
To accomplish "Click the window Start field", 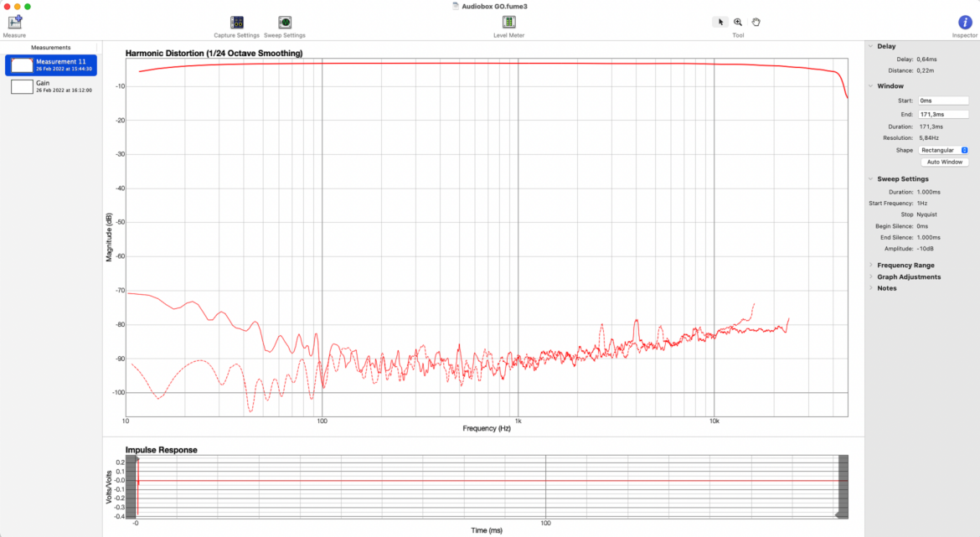I will point(943,101).
